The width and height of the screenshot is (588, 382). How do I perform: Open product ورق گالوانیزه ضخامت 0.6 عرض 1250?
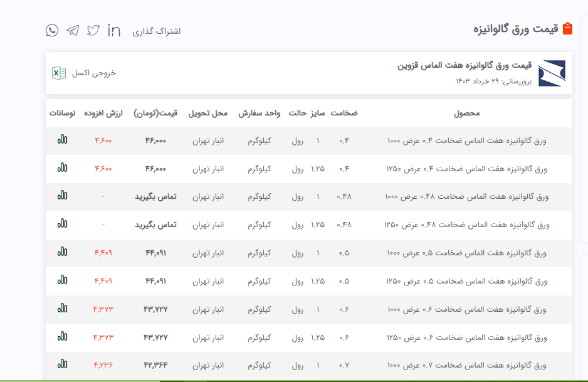click(467, 337)
